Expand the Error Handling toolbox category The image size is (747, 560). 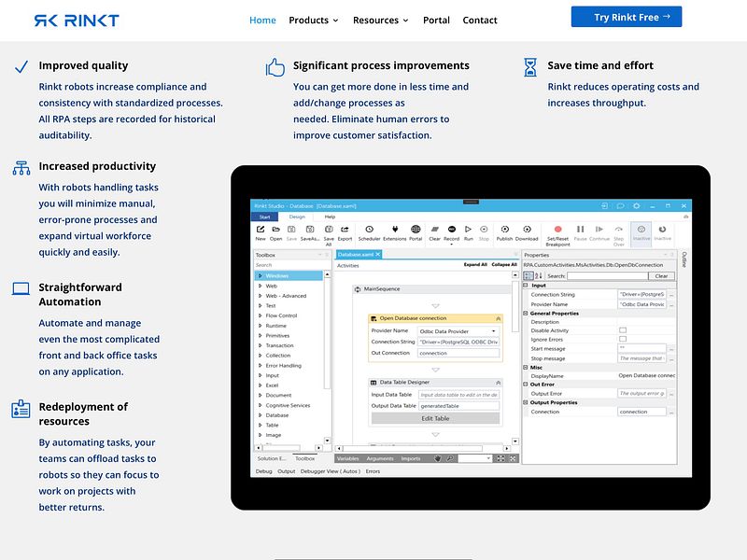coord(261,365)
